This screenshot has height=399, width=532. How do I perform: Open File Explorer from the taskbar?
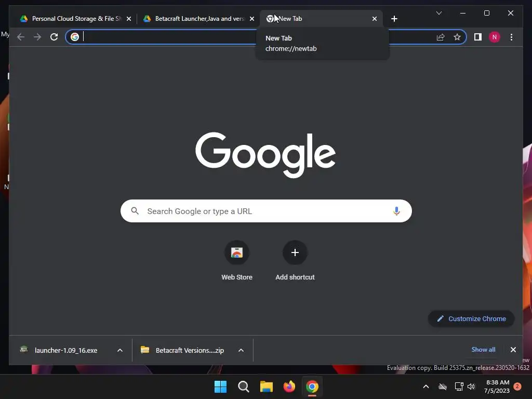(267, 387)
